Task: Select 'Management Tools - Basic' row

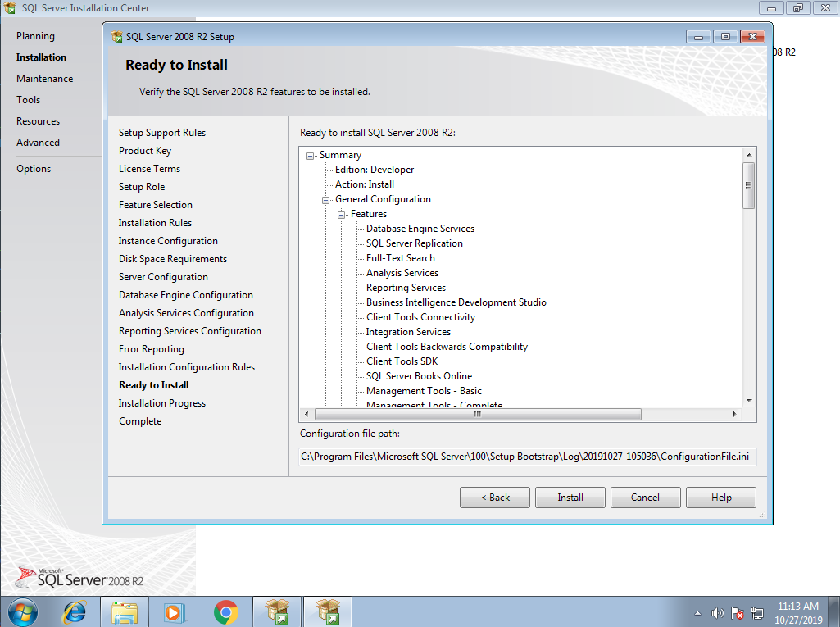Action: (x=424, y=391)
